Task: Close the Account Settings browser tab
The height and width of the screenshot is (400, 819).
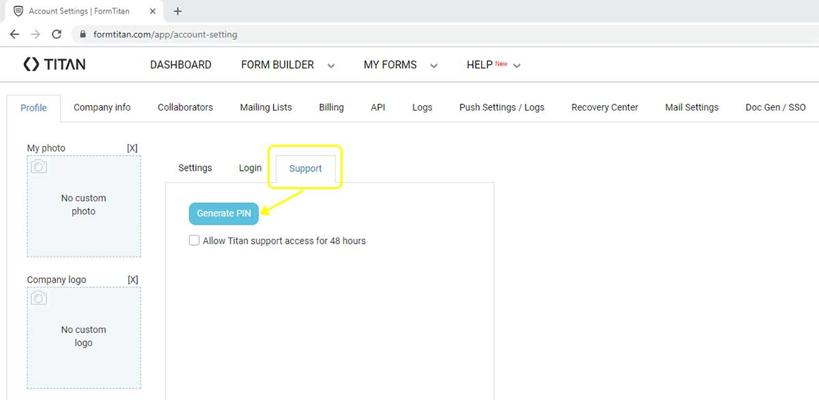Action: (153, 11)
